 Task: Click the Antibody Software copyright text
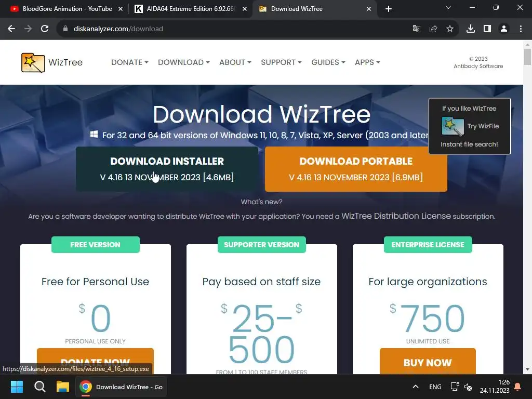click(x=478, y=63)
